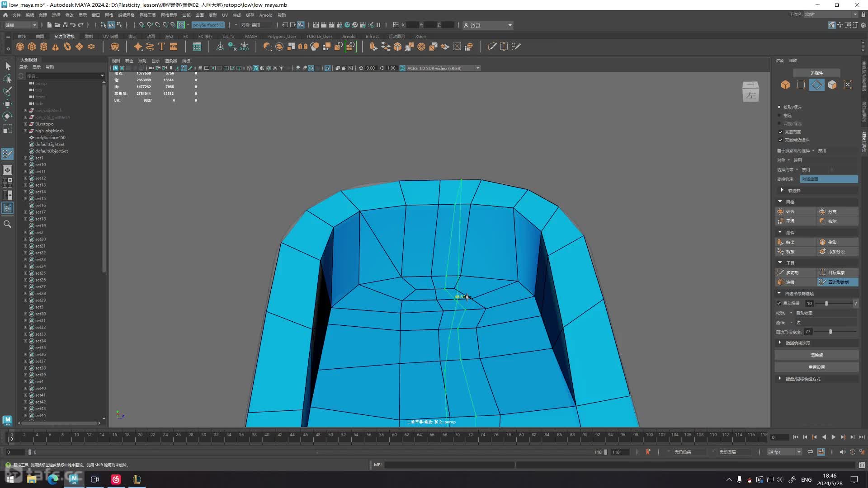868x488 pixels.
Task: Click the 重置设置 button
Action: 816,367
